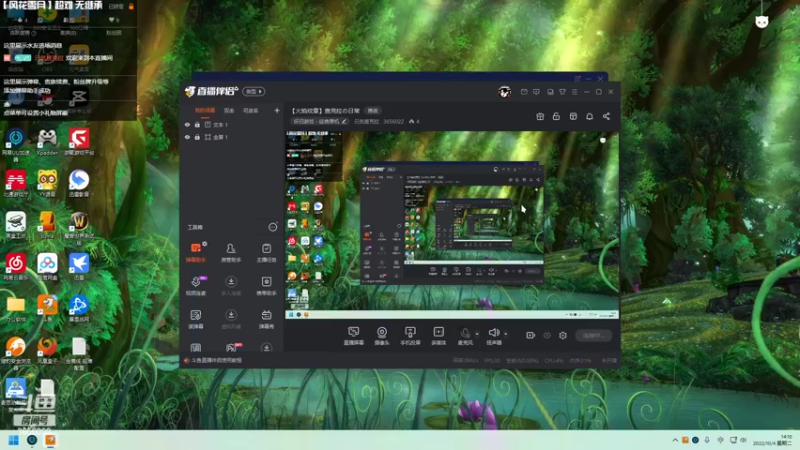800x450 pixels.
Task: Show hidden system tray icons chevron
Action: [x=675, y=440]
